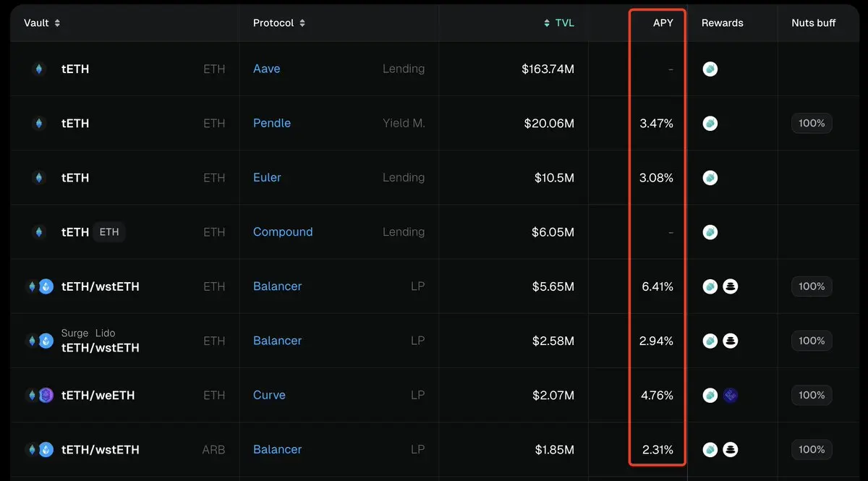Click the $20.06M TVL value
Viewport: 868px width, 481px height.
tap(550, 123)
